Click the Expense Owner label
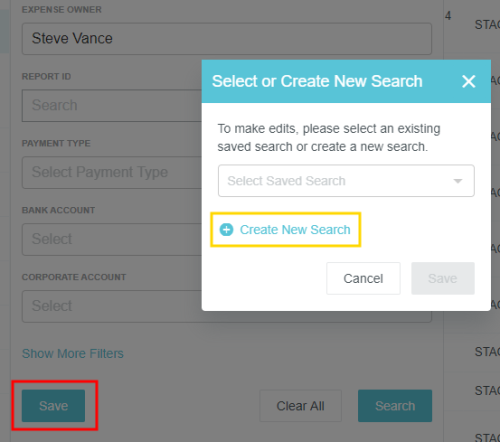The image size is (500, 442). [x=62, y=10]
